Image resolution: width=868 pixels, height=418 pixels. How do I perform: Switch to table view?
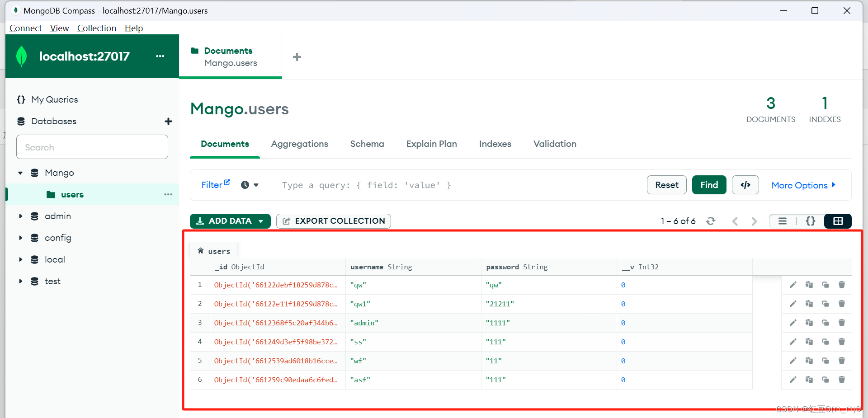838,221
